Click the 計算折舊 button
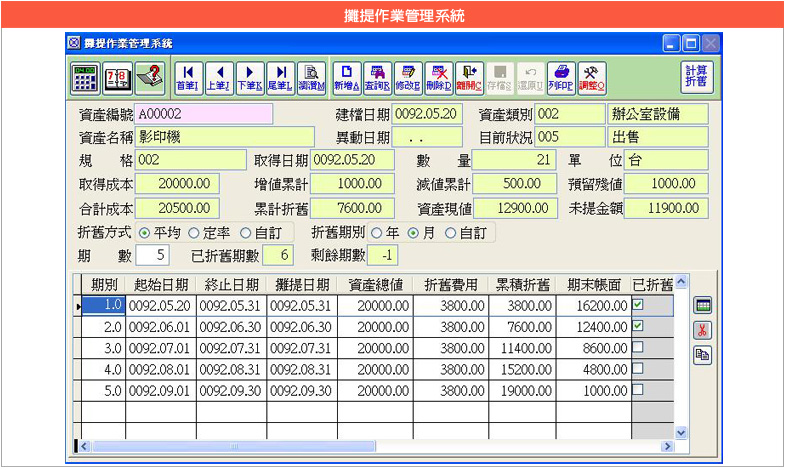The image size is (786, 470). point(696,77)
